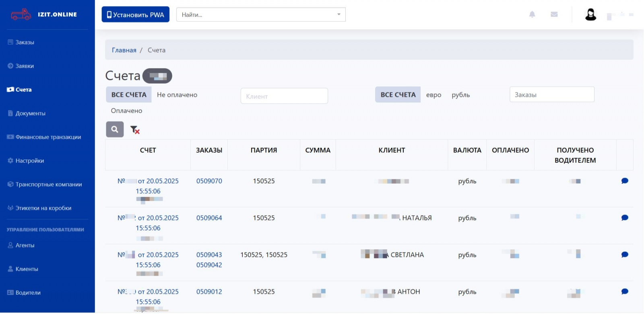The height and width of the screenshot is (314, 644).
Task: Click the notification bell icon
Action: click(532, 14)
